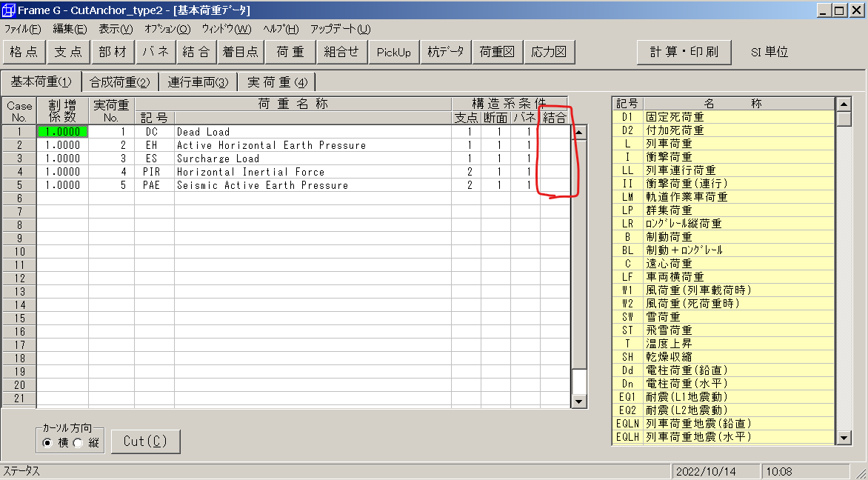Switch to the 連行車両(3) tab
This screenshot has height=480, width=868.
[198, 82]
